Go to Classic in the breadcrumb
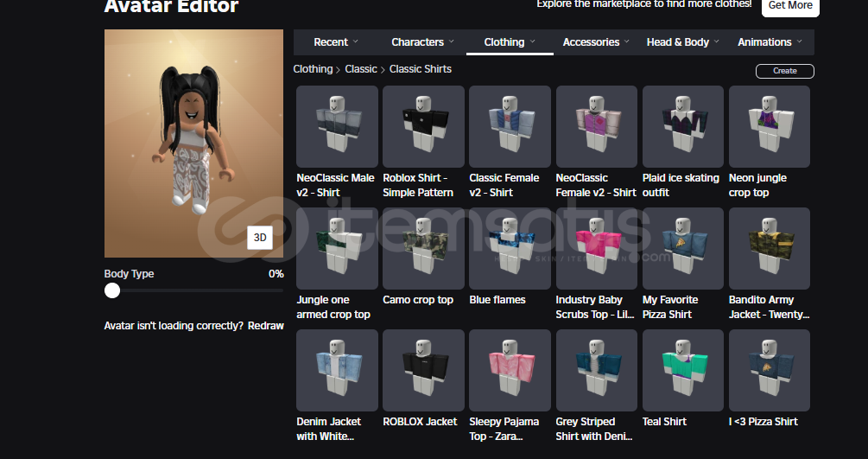This screenshot has height=459, width=868. (x=361, y=69)
